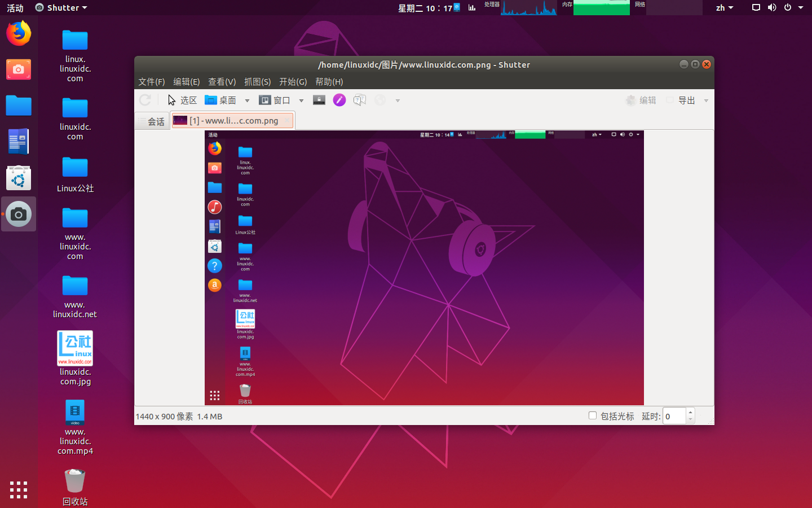Click the 1.4 MB file size text

210,417
